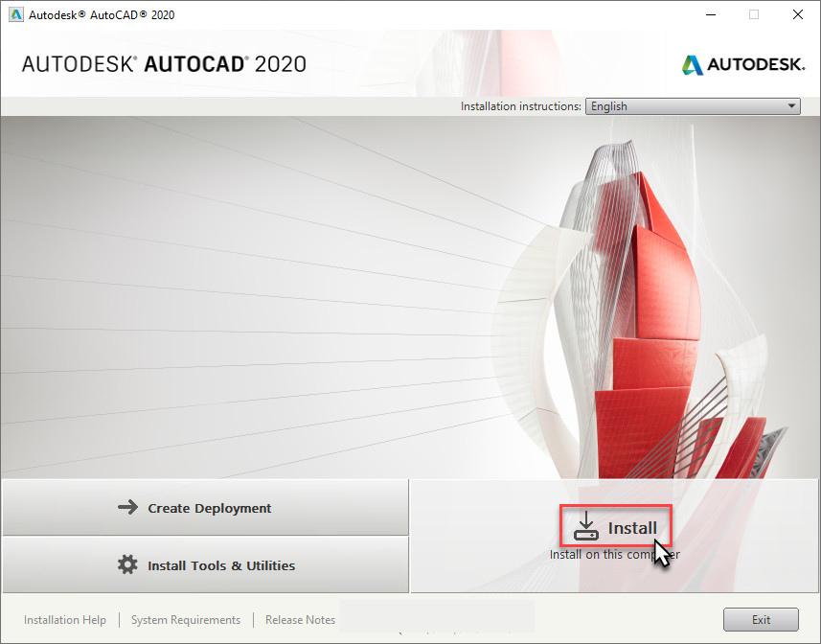Viewport: 821px width, 644px height.
Task: Open Installation Help
Action: (65, 619)
